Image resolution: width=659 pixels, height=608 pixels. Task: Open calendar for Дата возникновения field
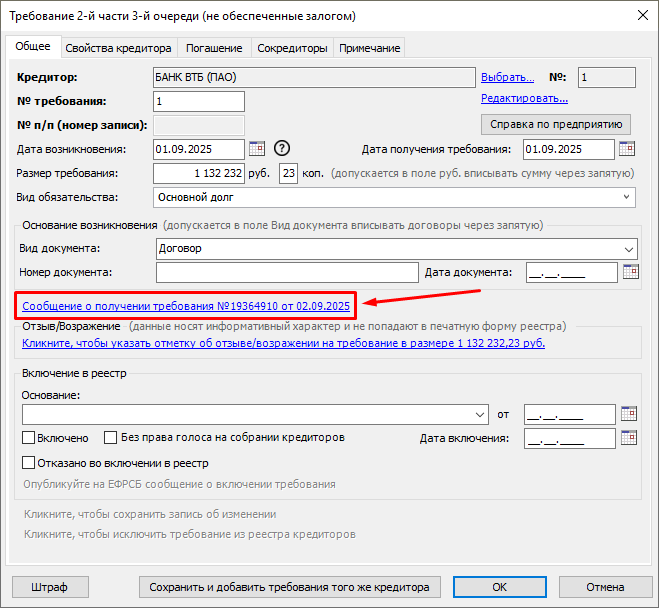click(x=256, y=149)
